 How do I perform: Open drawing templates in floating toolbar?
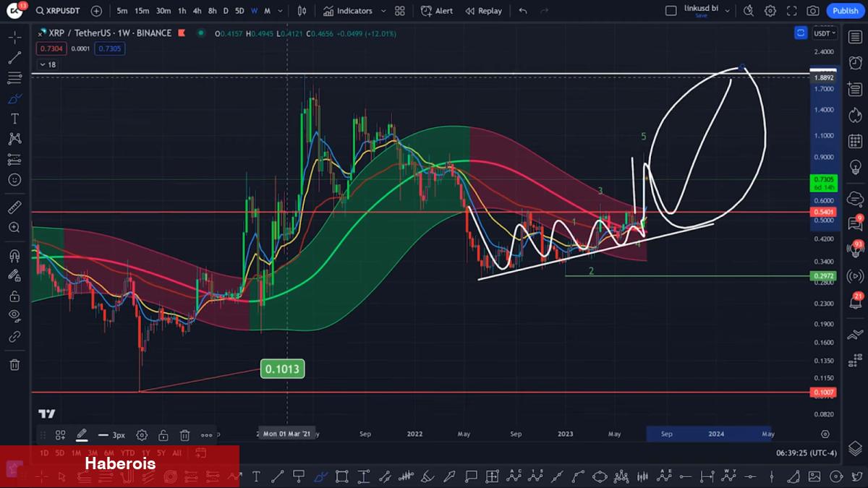[x=61, y=435]
